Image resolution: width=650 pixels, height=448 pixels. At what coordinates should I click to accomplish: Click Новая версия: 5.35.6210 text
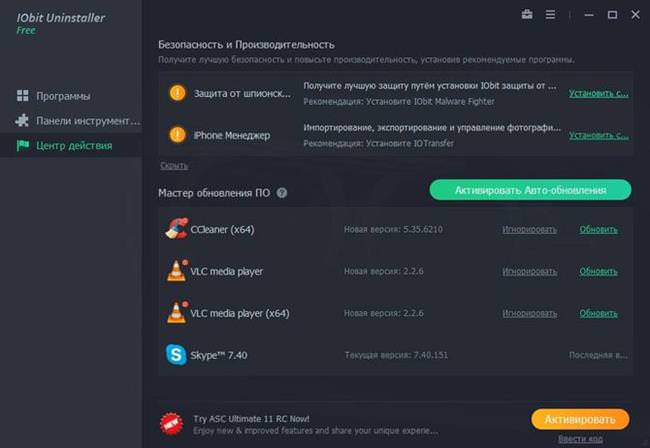coord(393,229)
